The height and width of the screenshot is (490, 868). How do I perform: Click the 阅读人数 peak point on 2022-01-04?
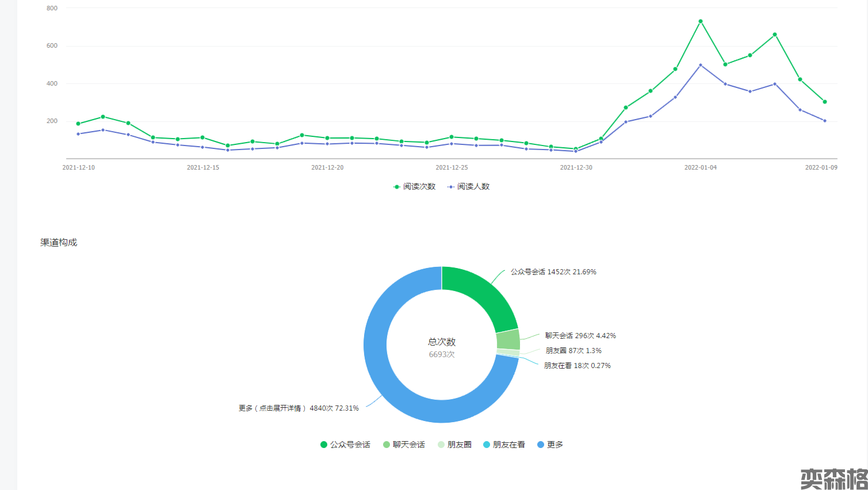[x=700, y=65]
